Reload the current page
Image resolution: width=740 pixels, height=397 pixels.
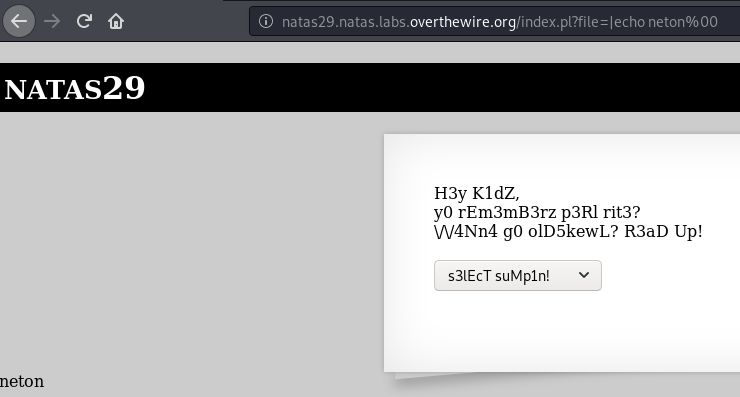tap(84, 21)
